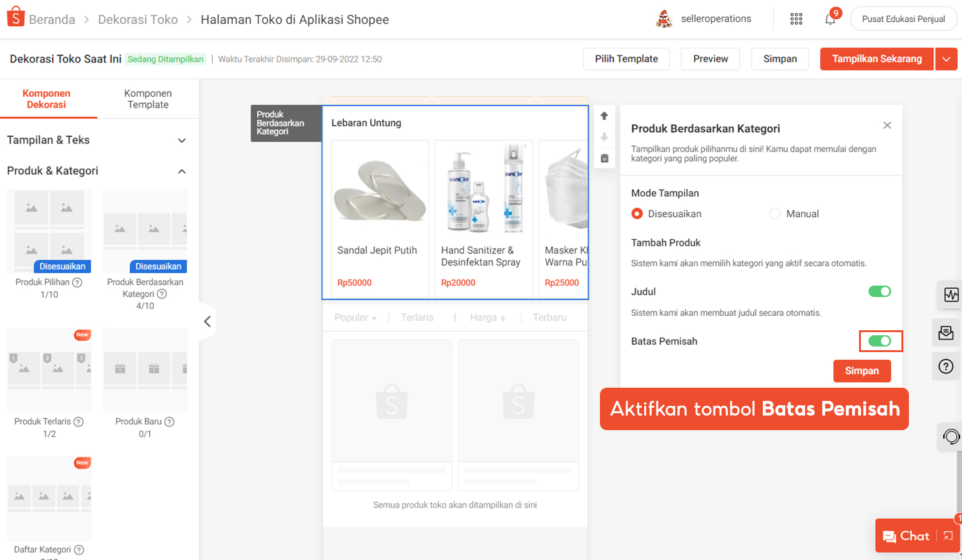Click the move component up arrow
The image size is (962, 560).
pyautogui.click(x=604, y=116)
